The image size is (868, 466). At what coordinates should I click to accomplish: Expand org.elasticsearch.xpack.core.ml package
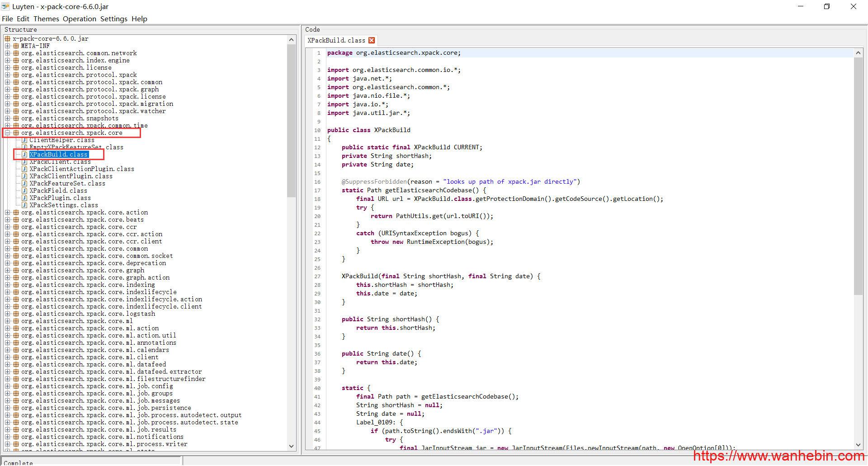click(8, 321)
